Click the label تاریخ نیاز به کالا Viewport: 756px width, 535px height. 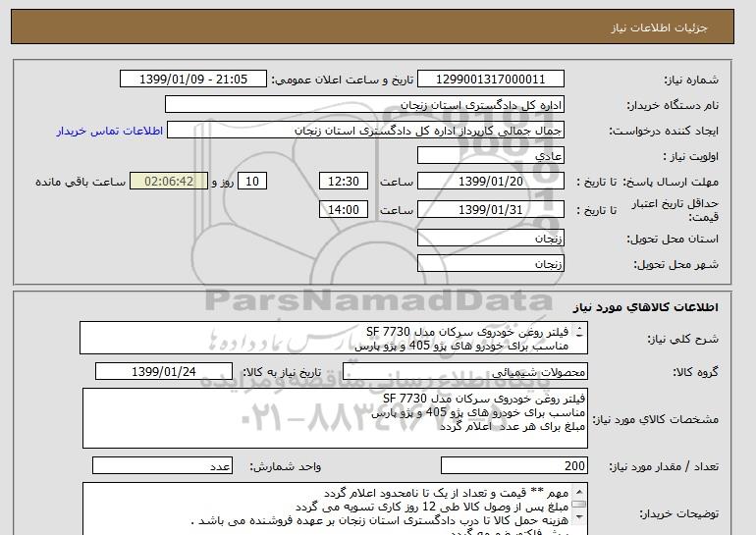tap(282, 372)
